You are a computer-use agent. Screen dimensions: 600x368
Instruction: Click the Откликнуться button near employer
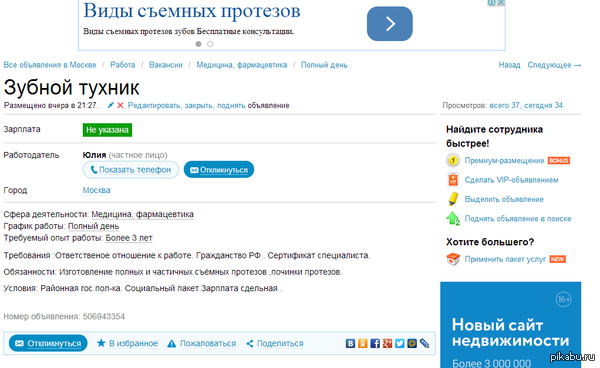(x=219, y=170)
